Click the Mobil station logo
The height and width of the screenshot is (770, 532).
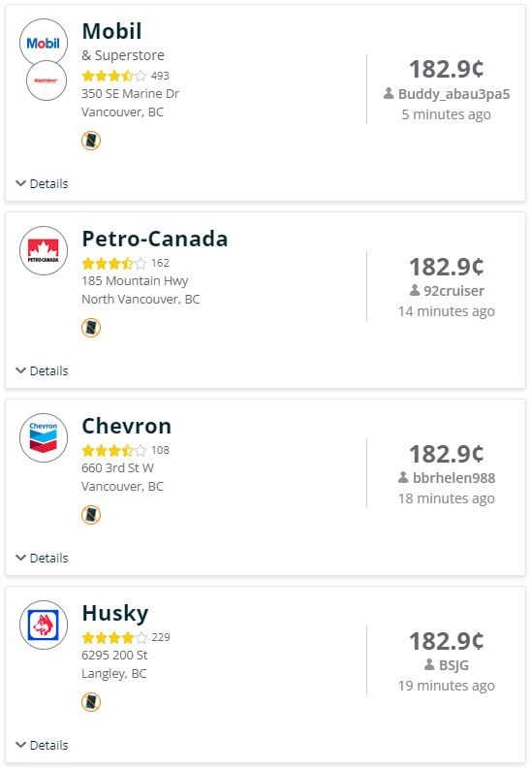pos(44,43)
